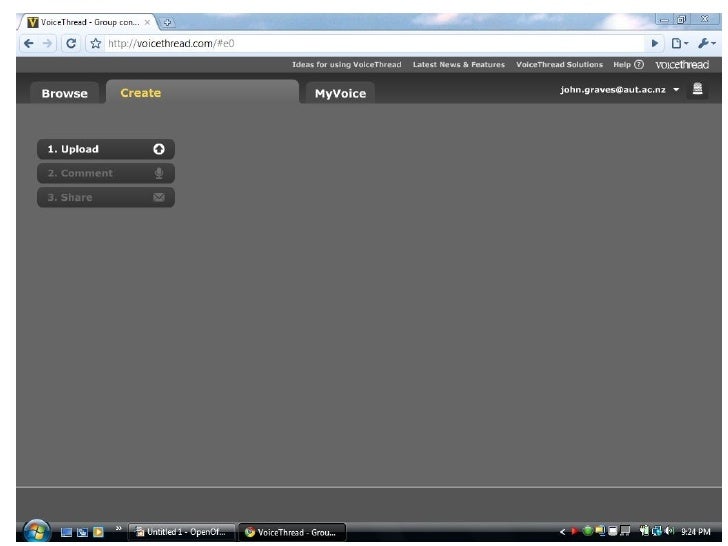Click the red flag tray icon
This screenshot has width=728, height=546.
[x=574, y=532]
